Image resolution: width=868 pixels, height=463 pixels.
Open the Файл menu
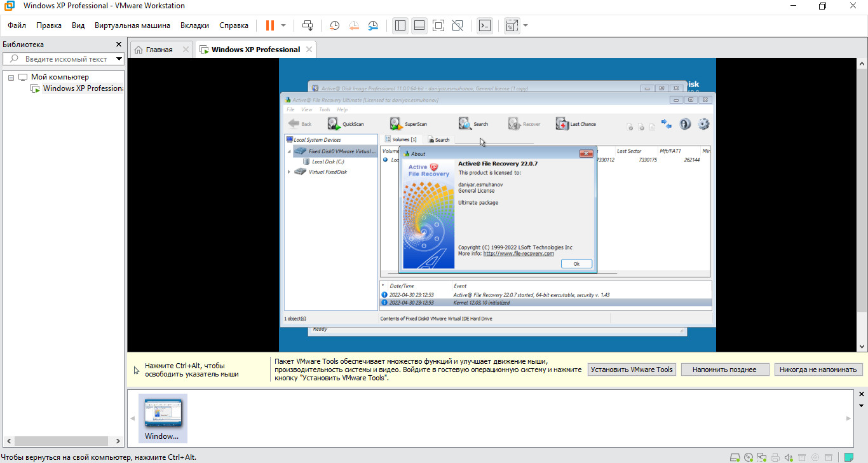17,25
